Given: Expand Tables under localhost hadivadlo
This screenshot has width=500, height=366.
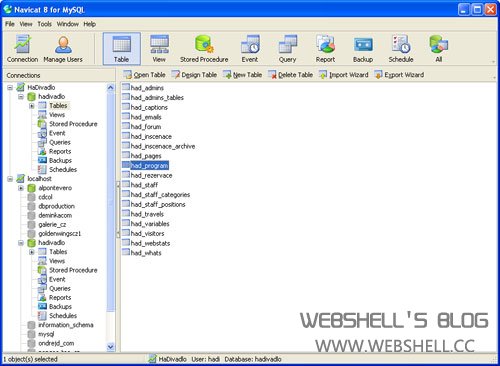Looking at the screenshot, I should pyautogui.click(x=32, y=252).
